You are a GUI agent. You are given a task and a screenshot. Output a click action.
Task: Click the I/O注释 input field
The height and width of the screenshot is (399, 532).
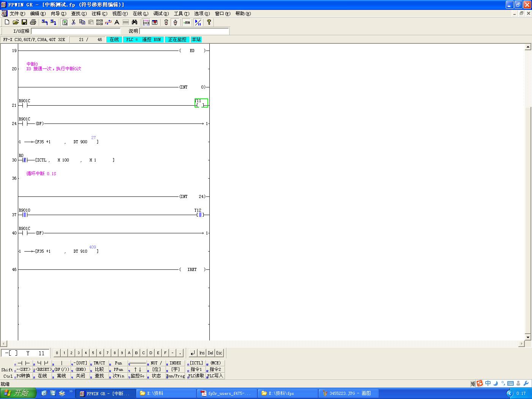point(75,31)
